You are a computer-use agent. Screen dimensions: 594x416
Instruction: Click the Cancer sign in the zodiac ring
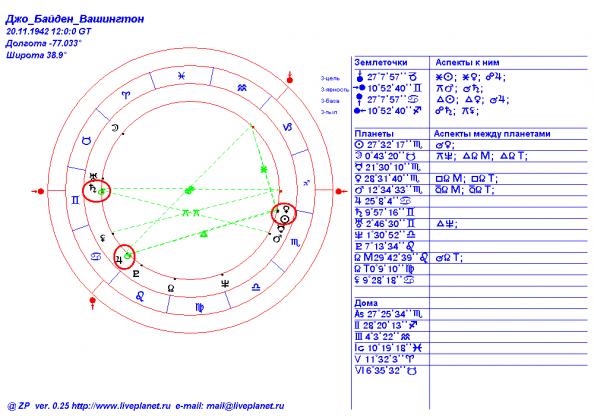pos(96,256)
